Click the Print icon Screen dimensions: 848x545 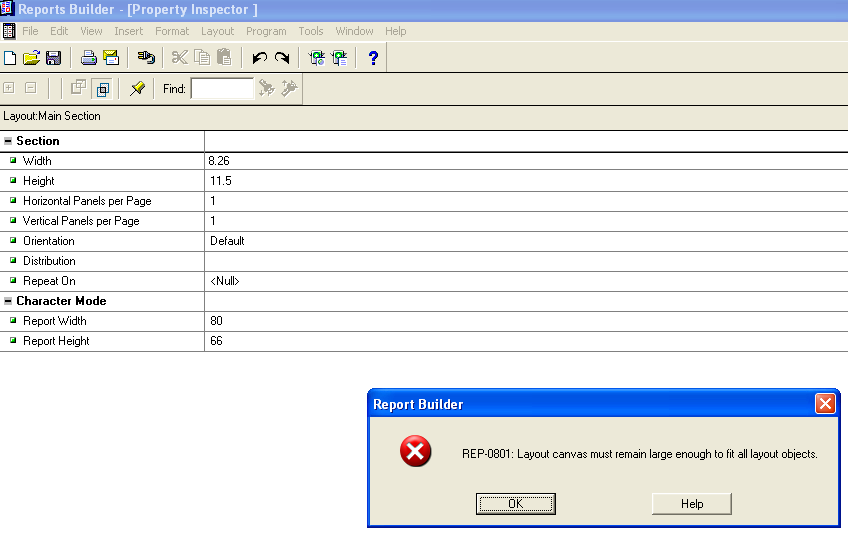pos(88,58)
